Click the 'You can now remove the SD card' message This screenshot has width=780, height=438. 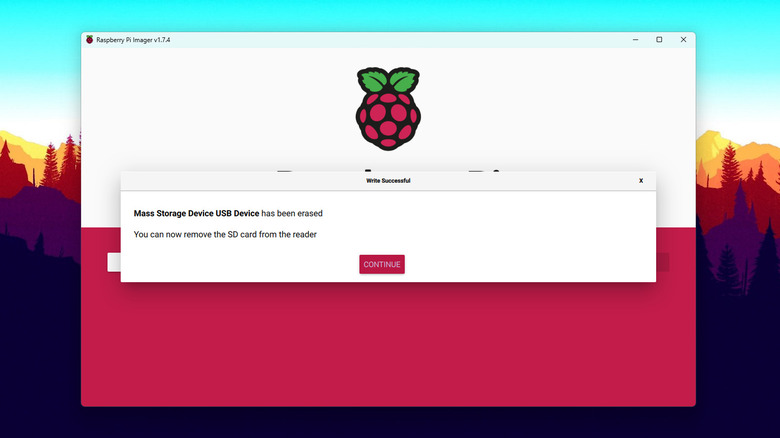tap(225, 234)
